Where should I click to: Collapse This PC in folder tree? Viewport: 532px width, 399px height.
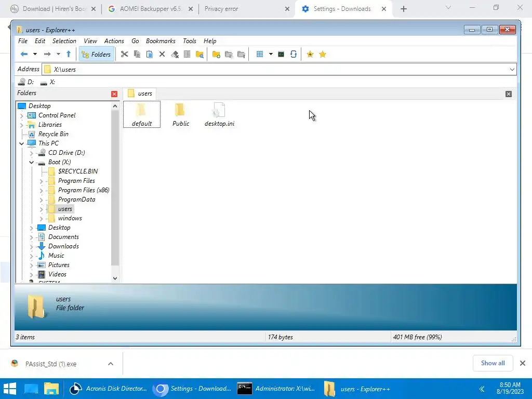pyautogui.click(x=22, y=143)
